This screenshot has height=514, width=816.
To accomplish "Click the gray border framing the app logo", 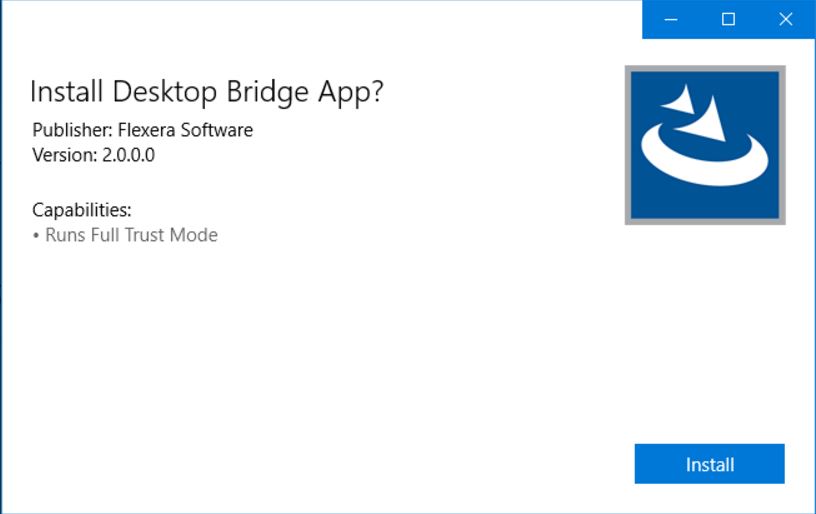I will [x=629, y=145].
